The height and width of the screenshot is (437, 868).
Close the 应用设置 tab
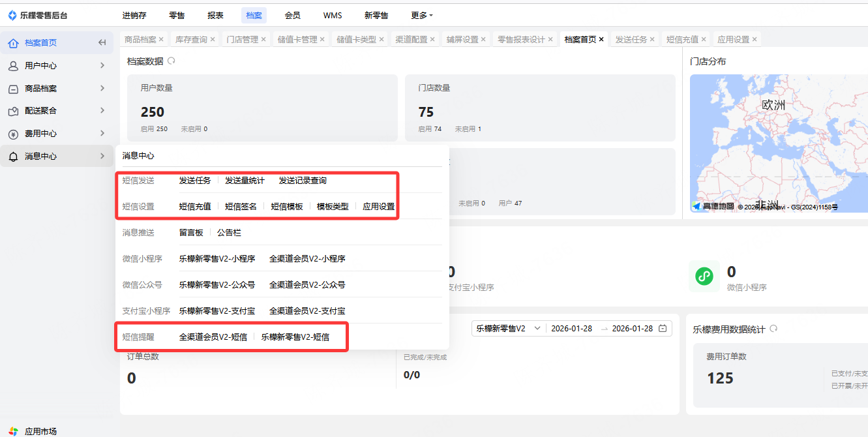point(755,39)
